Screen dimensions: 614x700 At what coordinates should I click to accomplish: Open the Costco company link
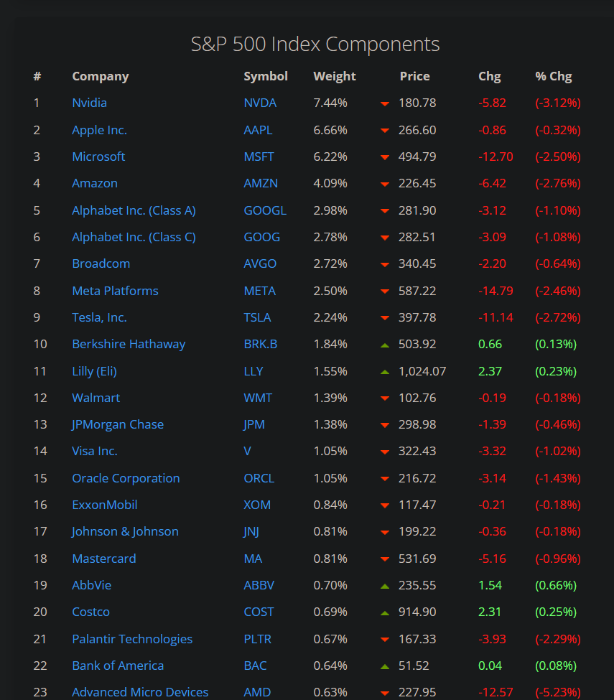[90, 612]
